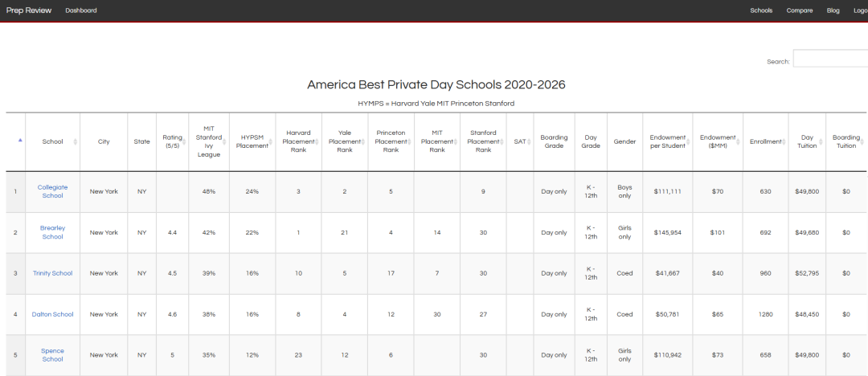868x376 pixels.
Task: Select Brearley's $49,680 day tuition
Action: (x=807, y=232)
